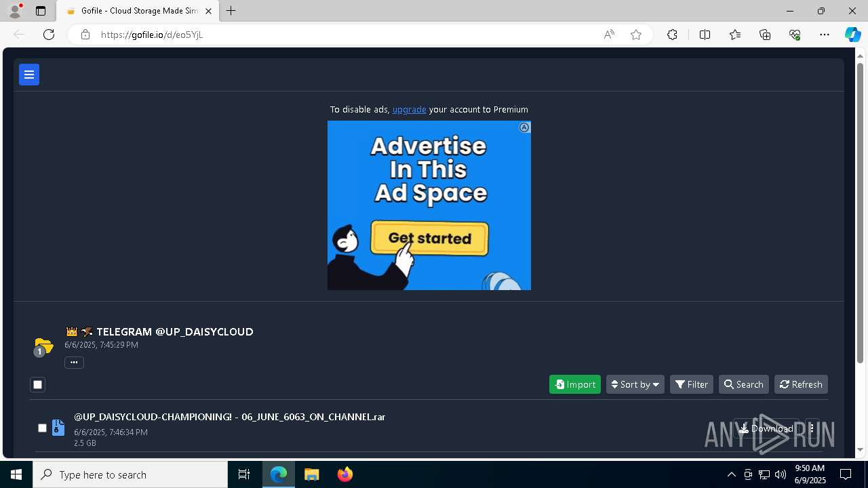Click the browser profile avatar icon
This screenshot has width=868, height=488.
pyautogui.click(x=15, y=11)
